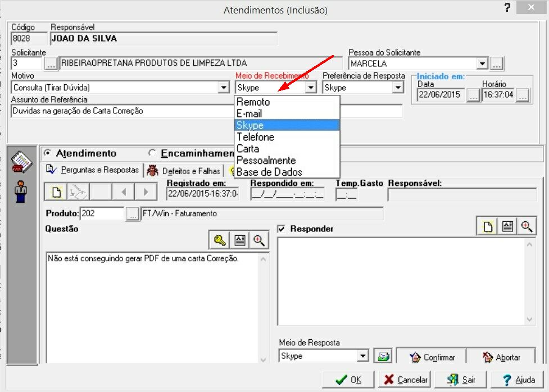
Task: Click the Abortar button
Action: (x=501, y=357)
